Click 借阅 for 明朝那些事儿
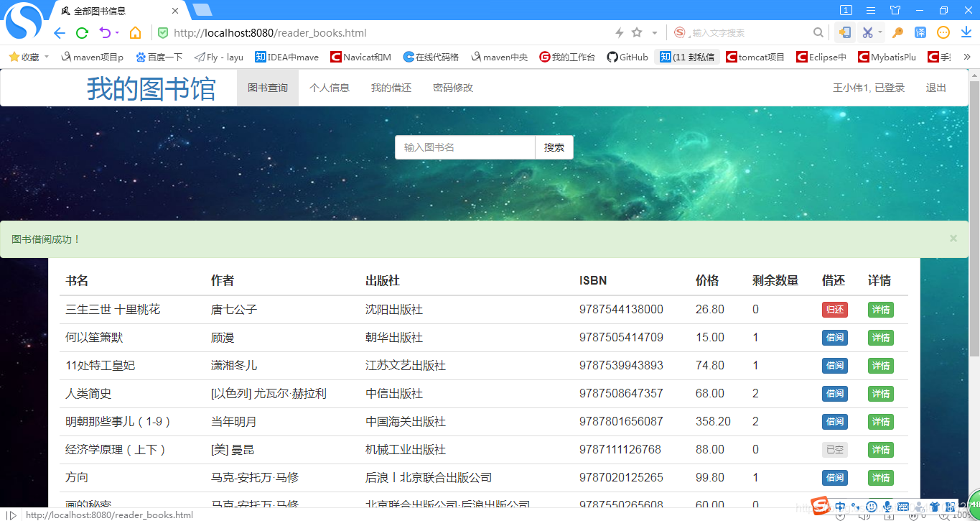This screenshot has height=521, width=980. click(835, 422)
